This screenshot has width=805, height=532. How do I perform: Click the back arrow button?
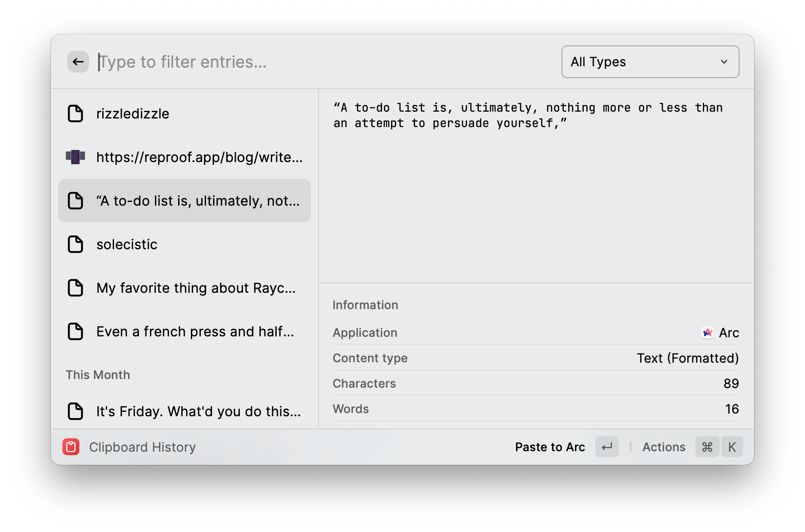click(x=78, y=62)
